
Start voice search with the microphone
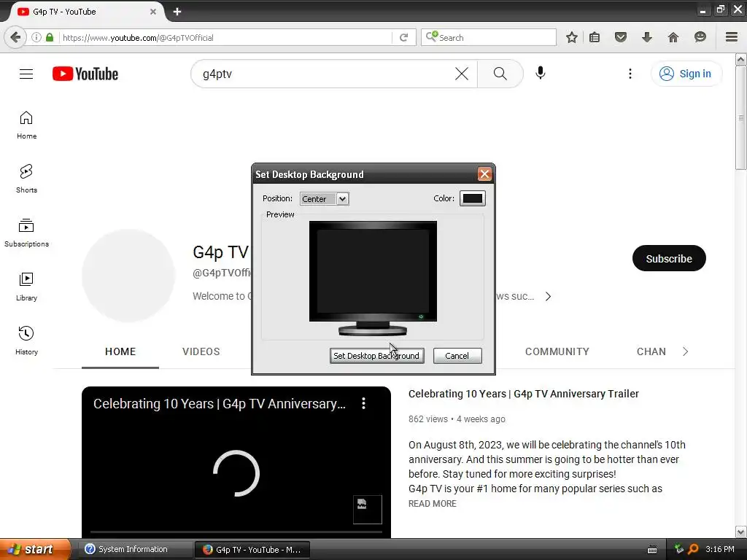point(541,74)
